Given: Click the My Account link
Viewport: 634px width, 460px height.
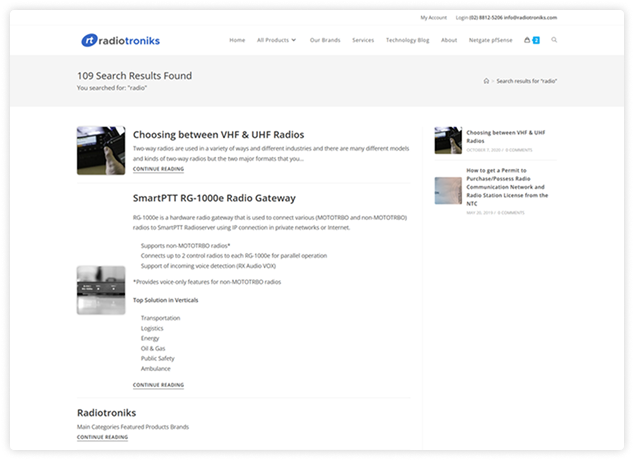Looking at the screenshot, I should point(433,18).
